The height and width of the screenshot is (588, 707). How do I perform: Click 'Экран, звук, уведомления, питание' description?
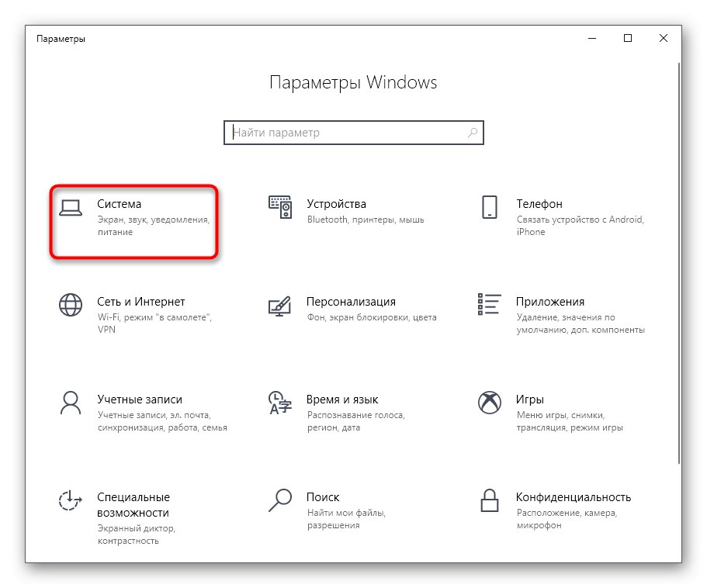tap(154, 226)
